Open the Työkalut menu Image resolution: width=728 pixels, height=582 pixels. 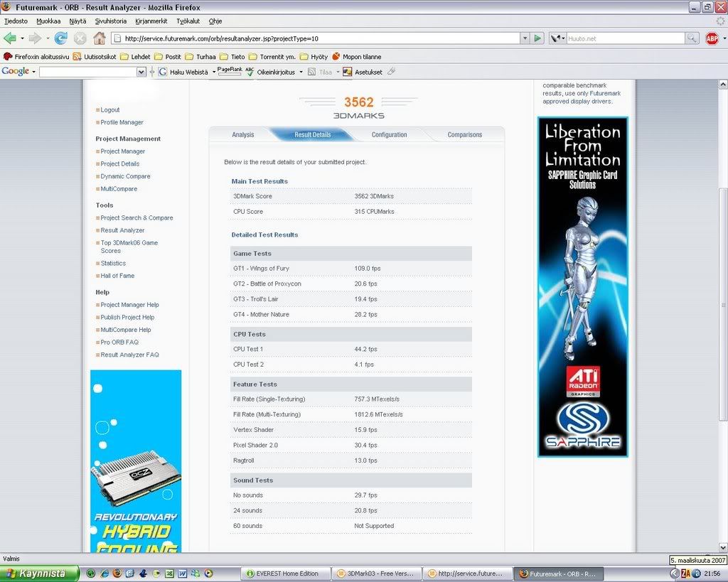[x=188, y=21]
